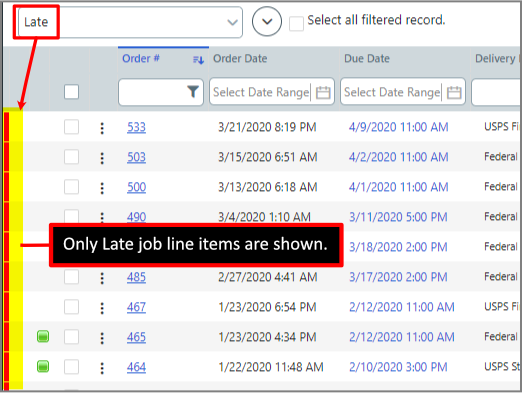Click green status icon on order 465 row
This screenshot has width=522, height=393.
click(43, 336)
